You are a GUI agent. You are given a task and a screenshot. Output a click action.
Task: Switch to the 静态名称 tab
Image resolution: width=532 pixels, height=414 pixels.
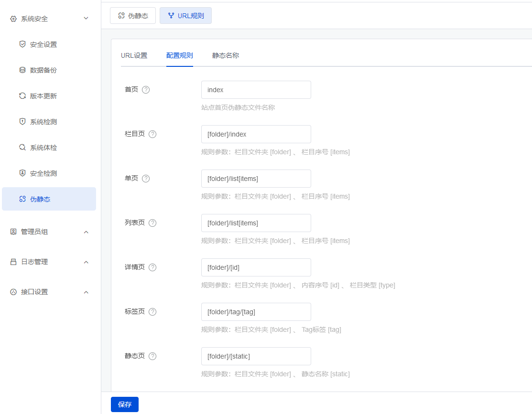click(x=226, y=55)
